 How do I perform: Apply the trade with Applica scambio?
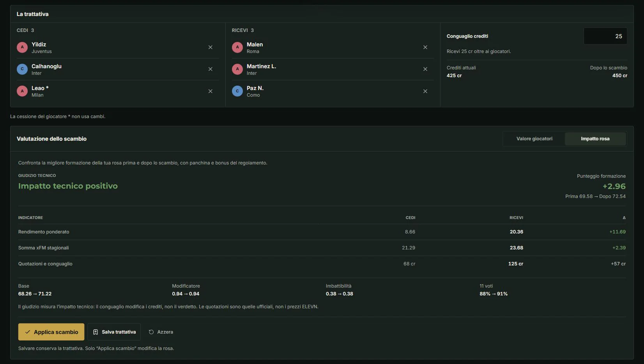(x=51, y=332)
